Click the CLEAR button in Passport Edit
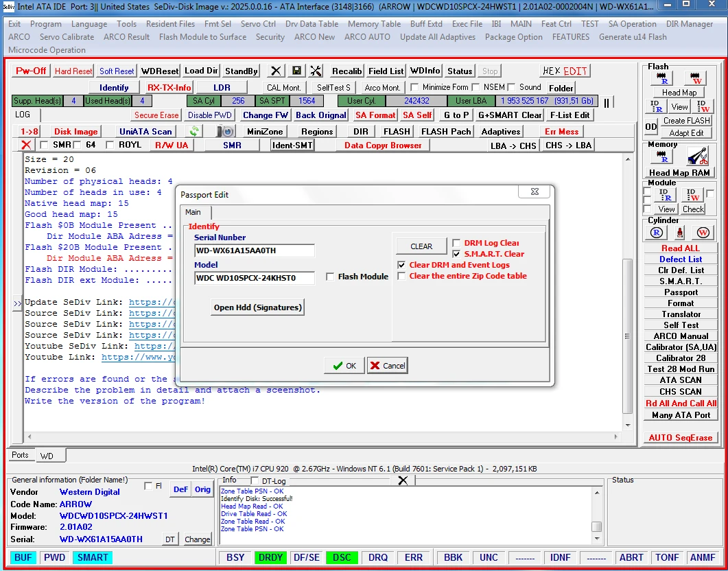This screenshot has width=728, height=571. (421, 246)
